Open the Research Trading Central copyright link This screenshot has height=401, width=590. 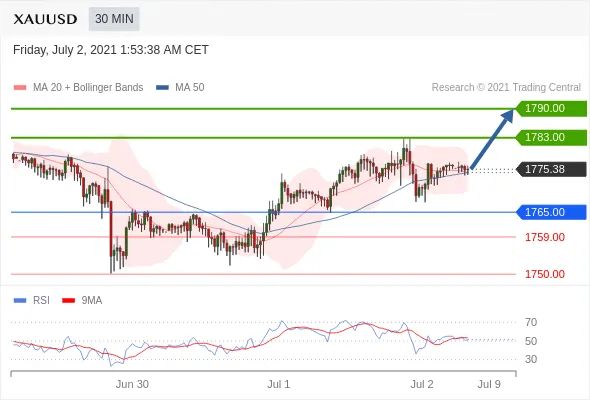point(506,88)
